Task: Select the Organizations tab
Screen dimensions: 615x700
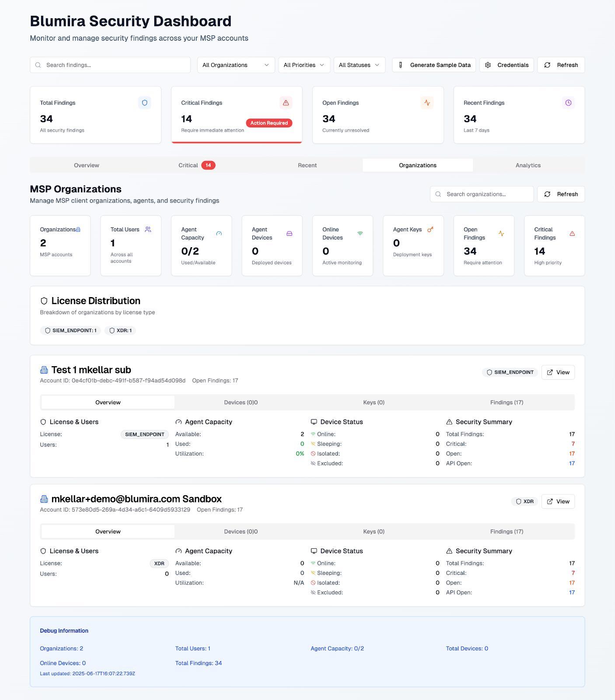Action: click(x=418, y=165)
